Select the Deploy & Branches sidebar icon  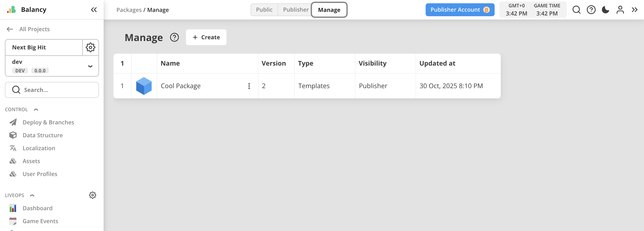coord(13,122)
